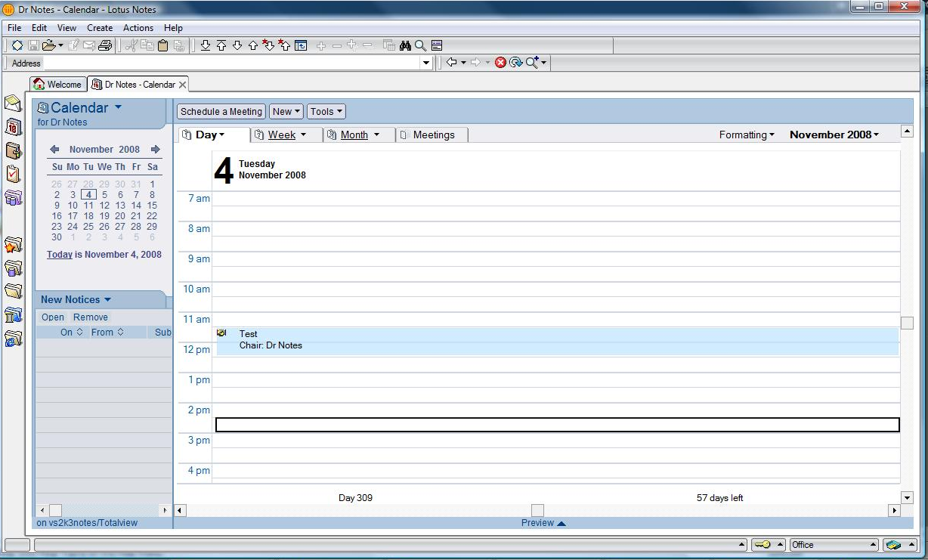Image resolution: width=928 pixels, height=560 pixels.
Task: Click the Address input field
Action: [231, 63]
